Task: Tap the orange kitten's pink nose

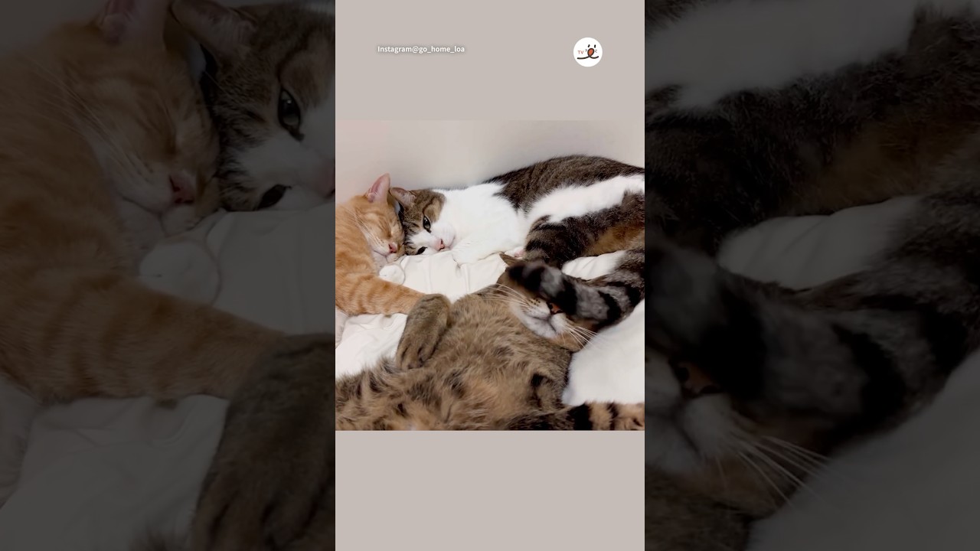Action: tap(393, 248)
